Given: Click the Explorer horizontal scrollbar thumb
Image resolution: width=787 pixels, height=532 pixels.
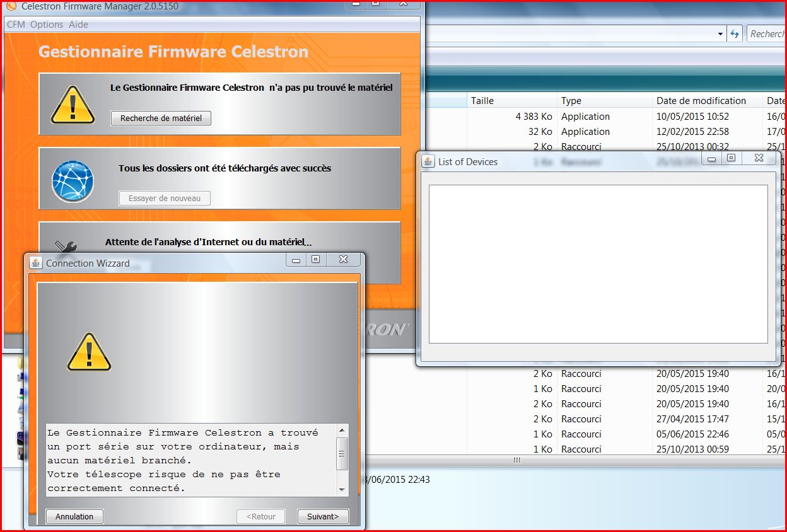Looking at the screenshot, I should click(516, 460).
